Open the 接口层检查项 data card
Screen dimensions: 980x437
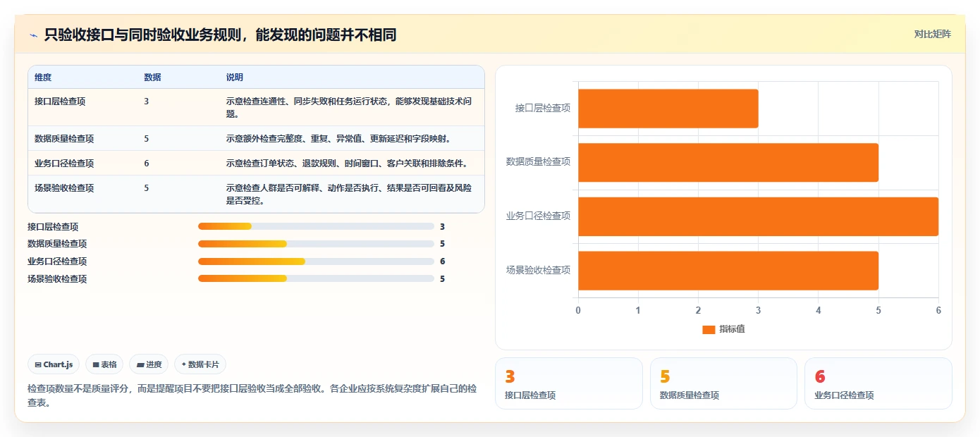click(x=569, y=383)
